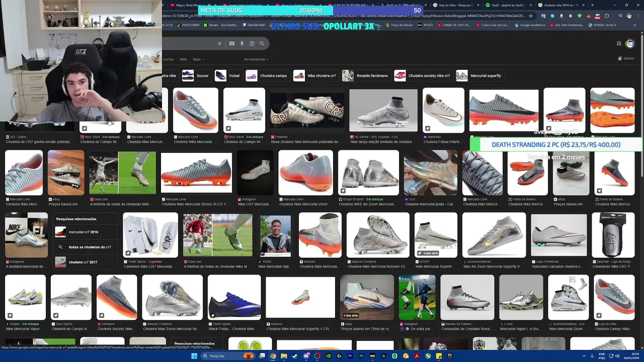
Task: Open the Google apps grid
Action: 619,44
